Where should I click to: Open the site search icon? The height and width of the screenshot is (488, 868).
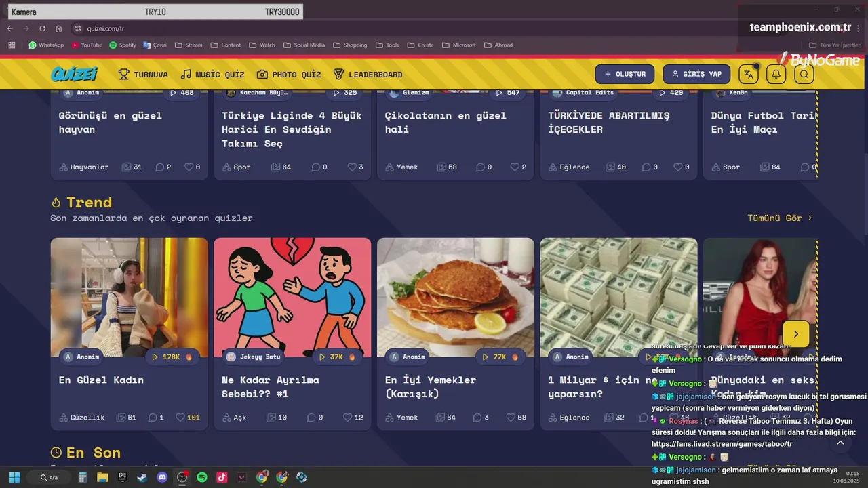(804, 74)
